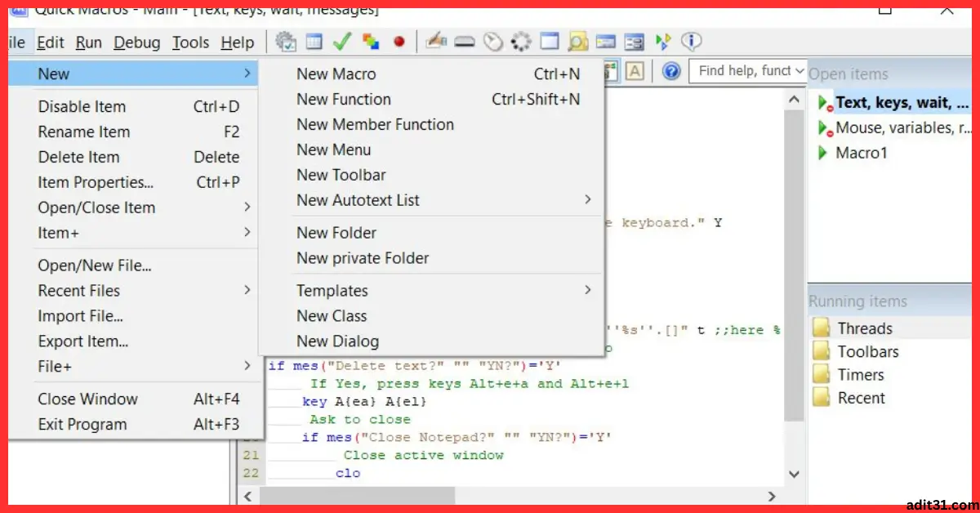This screenshot has width=980, height=513.
Task: Open the Tools menu
Action: click(x=191, y=42)
